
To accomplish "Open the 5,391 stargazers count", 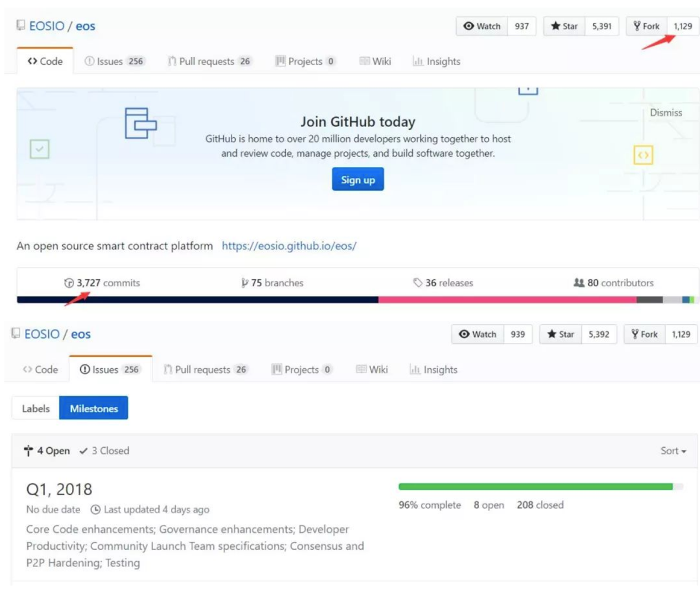I will coord(602,26).
